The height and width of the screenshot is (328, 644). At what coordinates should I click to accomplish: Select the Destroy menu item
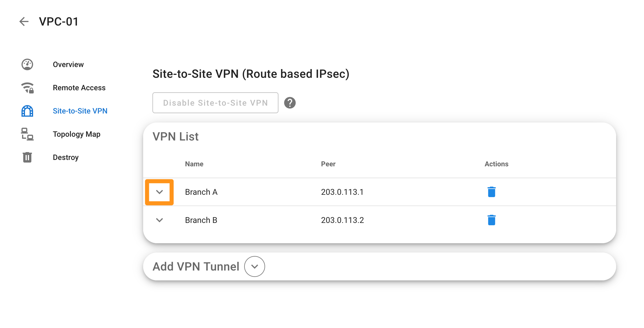click(66, 158)
